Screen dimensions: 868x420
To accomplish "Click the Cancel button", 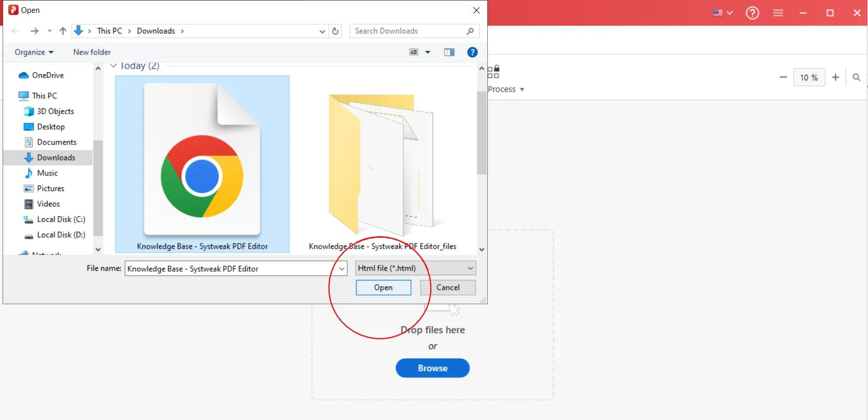I will pos(448,288).
